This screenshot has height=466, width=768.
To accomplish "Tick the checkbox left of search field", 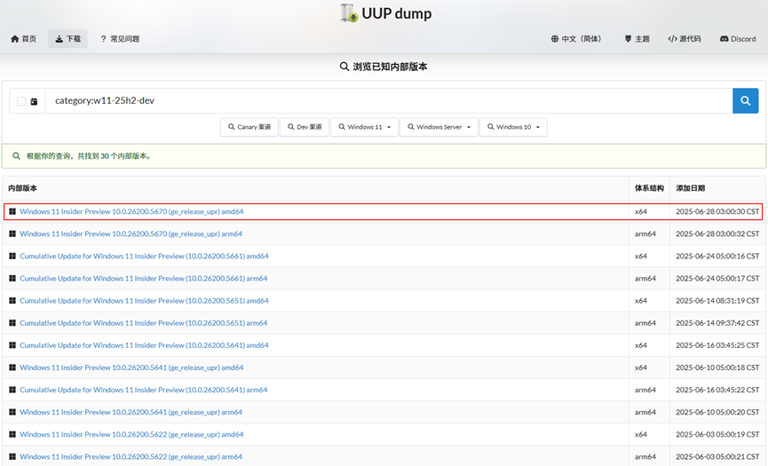I will tap(22, 101).
